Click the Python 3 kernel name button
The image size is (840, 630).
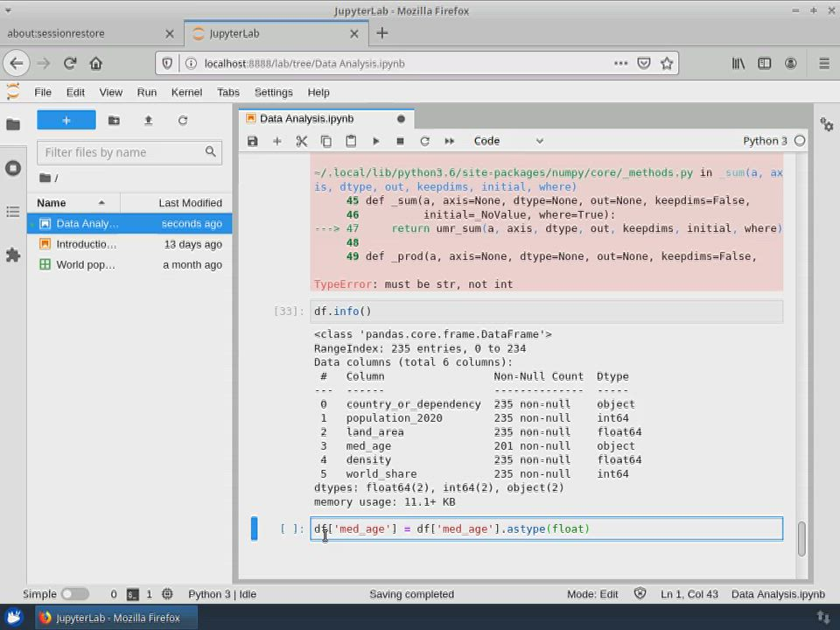click(765, 141)
